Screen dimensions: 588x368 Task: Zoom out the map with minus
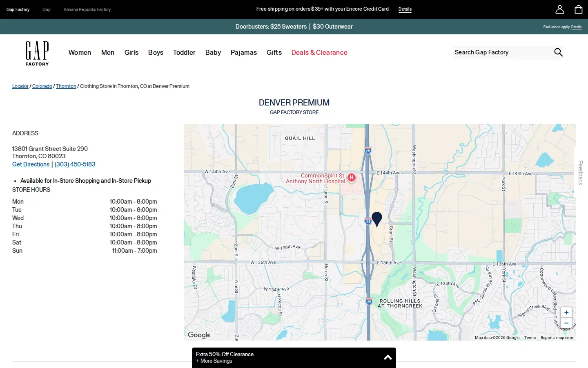[x=566, y=323]
